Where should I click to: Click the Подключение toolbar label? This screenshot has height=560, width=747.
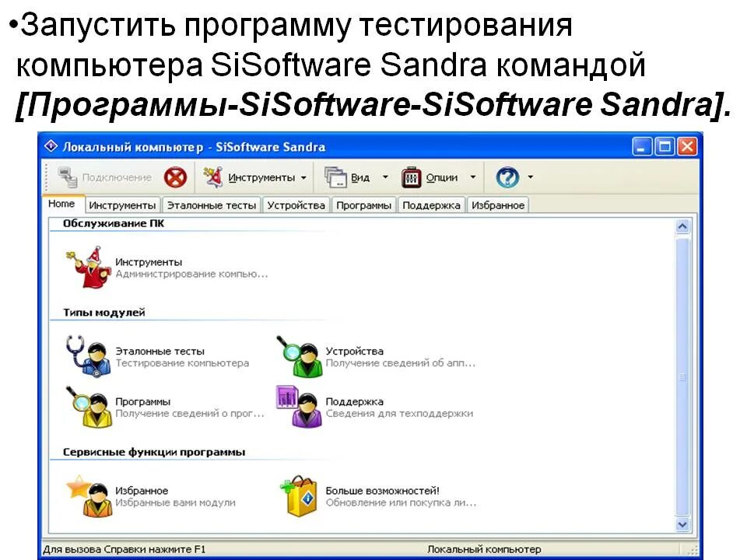pos(117,177)
